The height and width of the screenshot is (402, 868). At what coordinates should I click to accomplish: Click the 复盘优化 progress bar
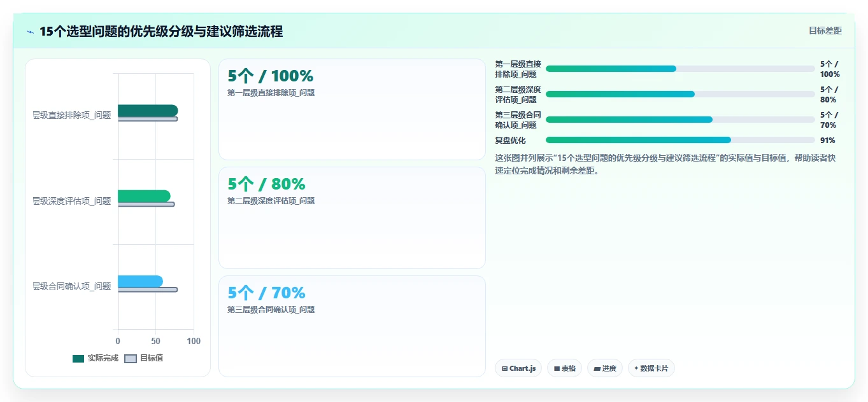(680, 140)
